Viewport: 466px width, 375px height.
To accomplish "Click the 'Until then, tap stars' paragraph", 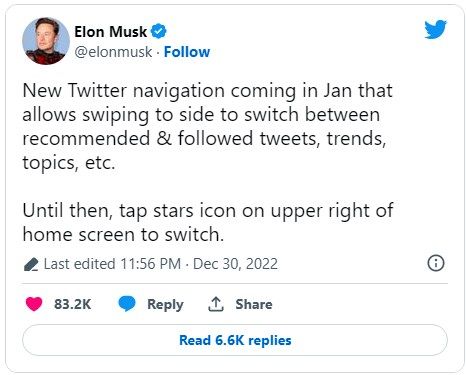I will (208, 222).
